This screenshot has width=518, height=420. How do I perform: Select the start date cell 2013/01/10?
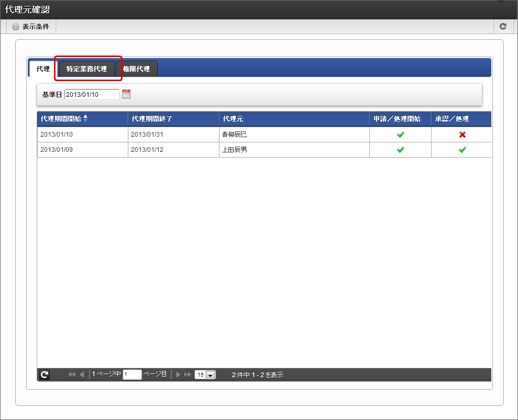coord(83,135)
